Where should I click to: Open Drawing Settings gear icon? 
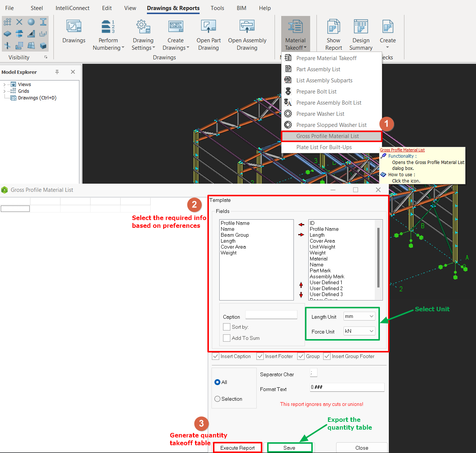point(143,27)
